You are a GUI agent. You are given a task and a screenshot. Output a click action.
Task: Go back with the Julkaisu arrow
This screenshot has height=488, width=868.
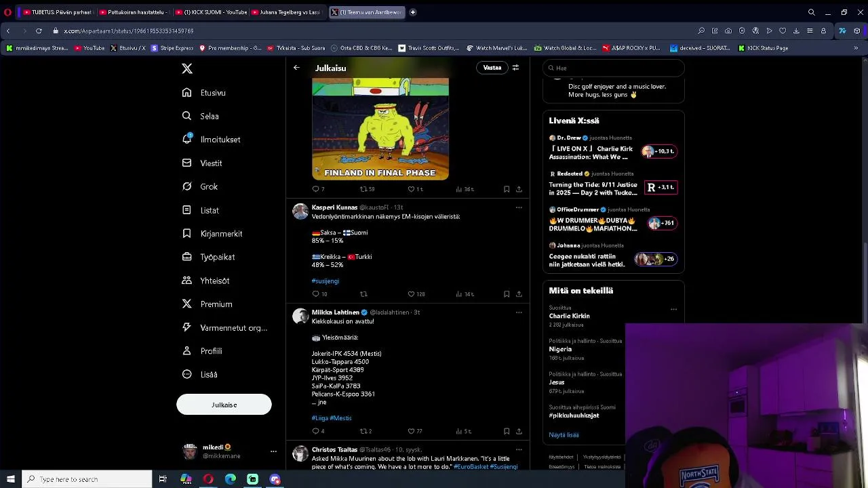point(296,68)
